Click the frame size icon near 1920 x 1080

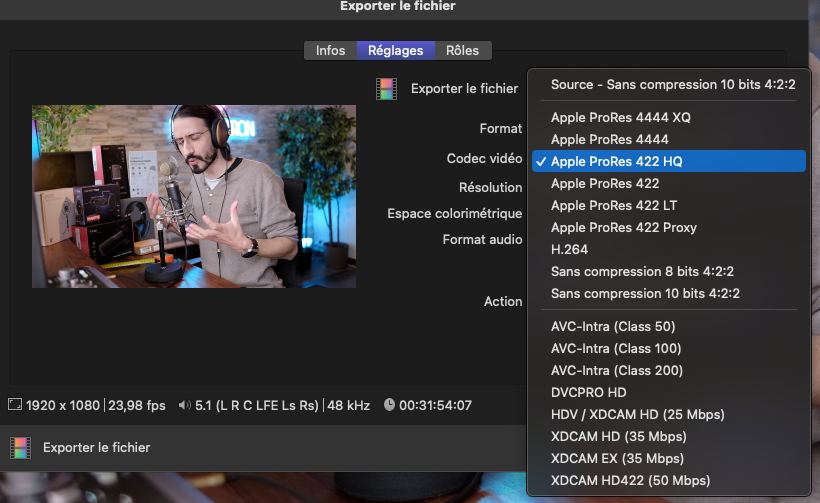pyautogui.click(x=15, y=404)
